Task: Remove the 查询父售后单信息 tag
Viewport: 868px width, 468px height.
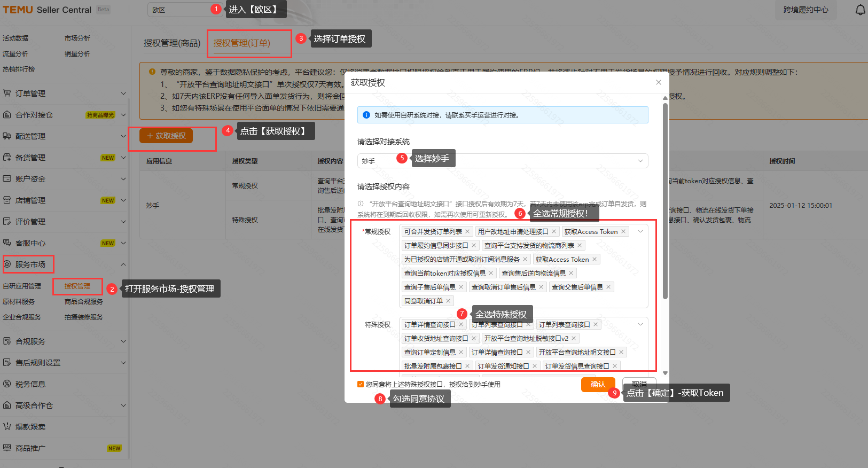Action: point(608,287)
